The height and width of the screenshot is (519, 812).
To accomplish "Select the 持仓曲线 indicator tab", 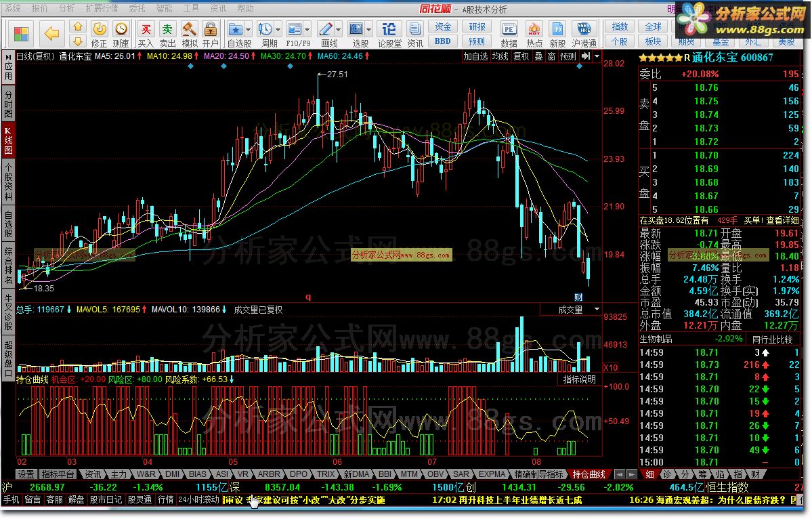I will [589, 474].
